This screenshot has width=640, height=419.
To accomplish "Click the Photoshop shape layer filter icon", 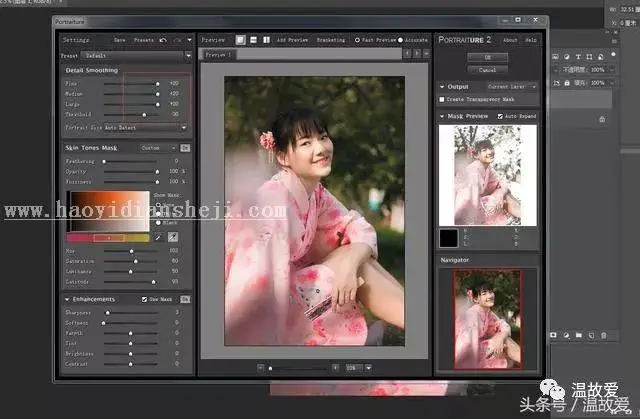I will point(589,57).
